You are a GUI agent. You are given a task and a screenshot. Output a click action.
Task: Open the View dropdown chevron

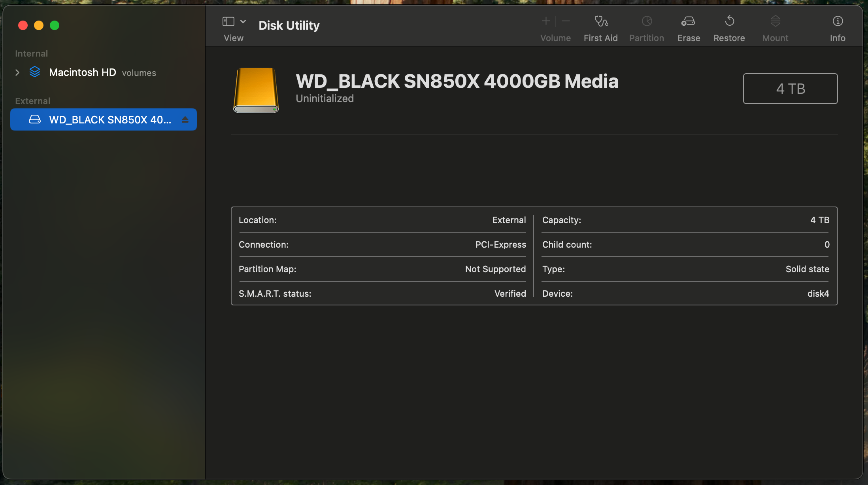(x=243, y=21)
